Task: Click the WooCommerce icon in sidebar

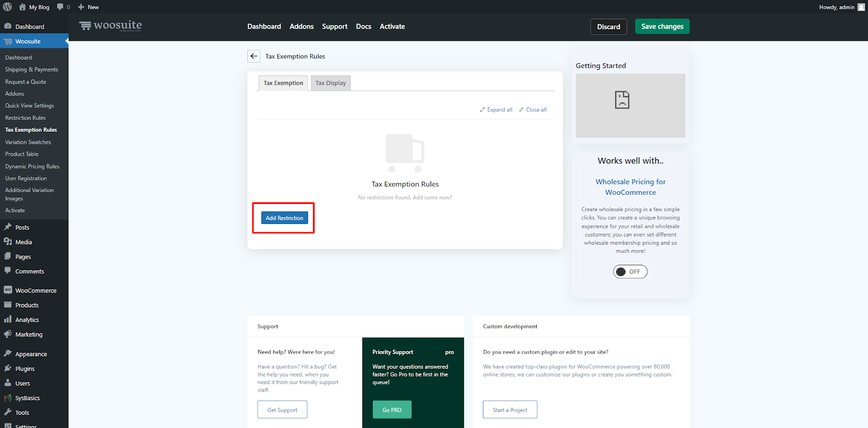Action: (8, 290)
